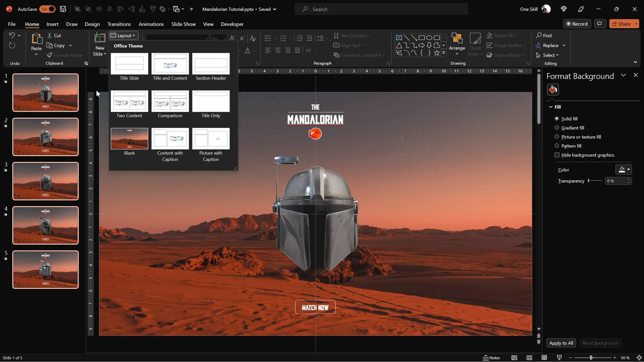644x362 pixels.
Task: Click Apply to All button
Action: [561, 343]
